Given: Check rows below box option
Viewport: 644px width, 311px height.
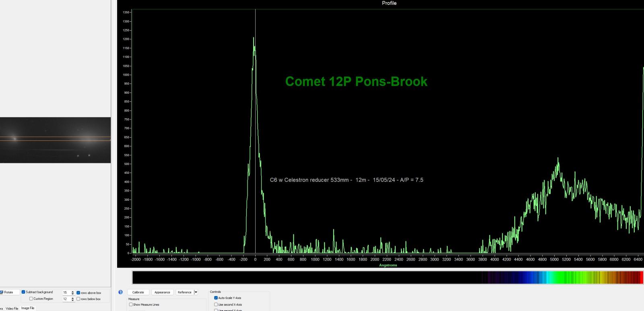Looking at the screenshot, I should pos(78,299).
